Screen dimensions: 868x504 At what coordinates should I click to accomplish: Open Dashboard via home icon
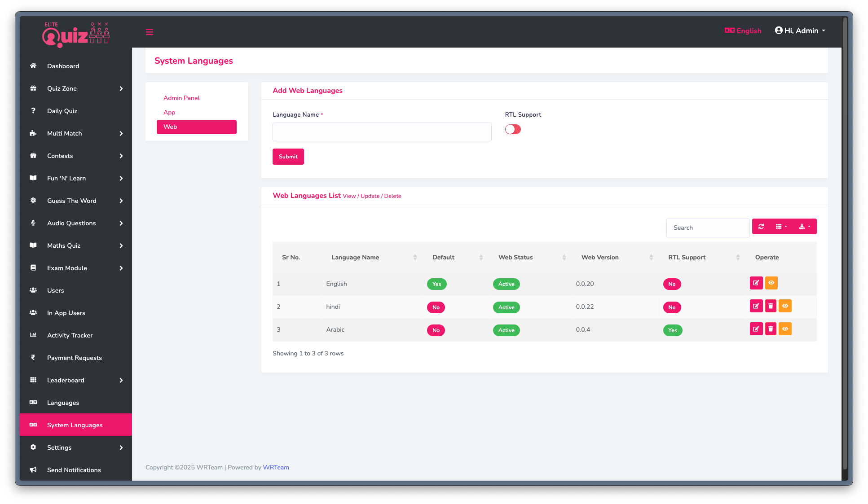[x=33, y=66]
